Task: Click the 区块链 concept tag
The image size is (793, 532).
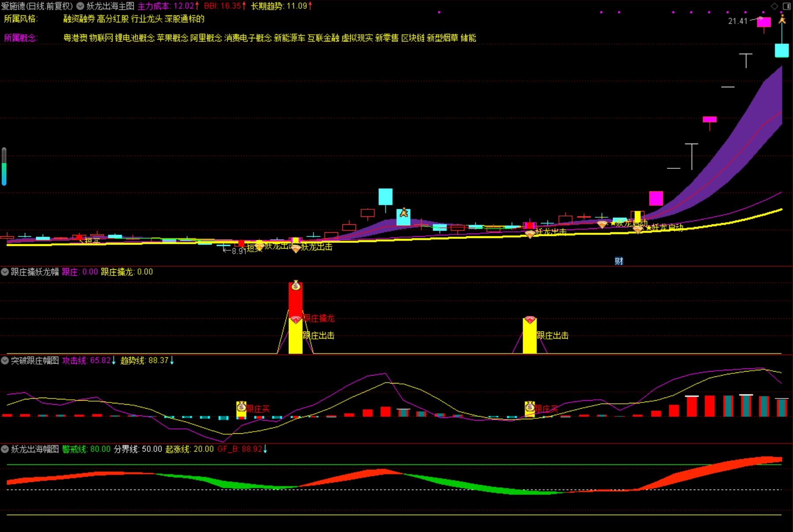Action: pyautogui.click(x=413, y=38)
